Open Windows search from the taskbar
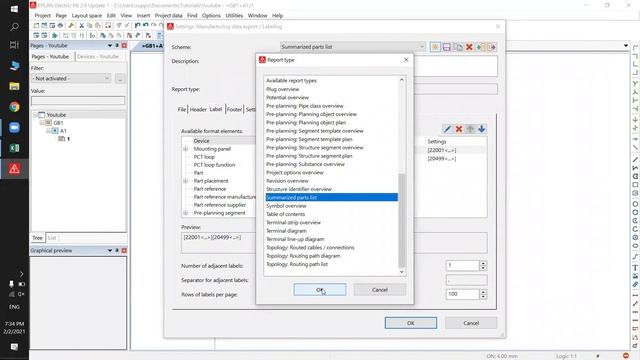The height and width of the screenshot is (360, 640). pos(14,27)
